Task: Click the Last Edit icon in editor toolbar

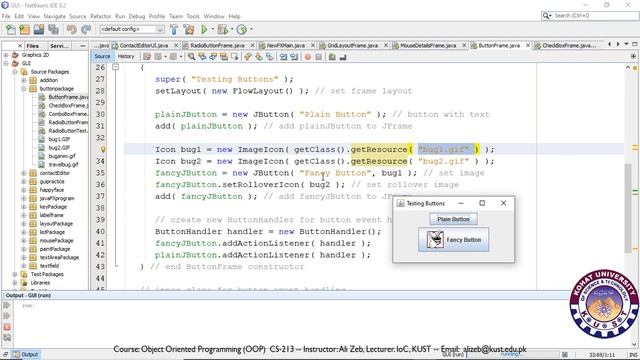Action: (x=147, y=57)
